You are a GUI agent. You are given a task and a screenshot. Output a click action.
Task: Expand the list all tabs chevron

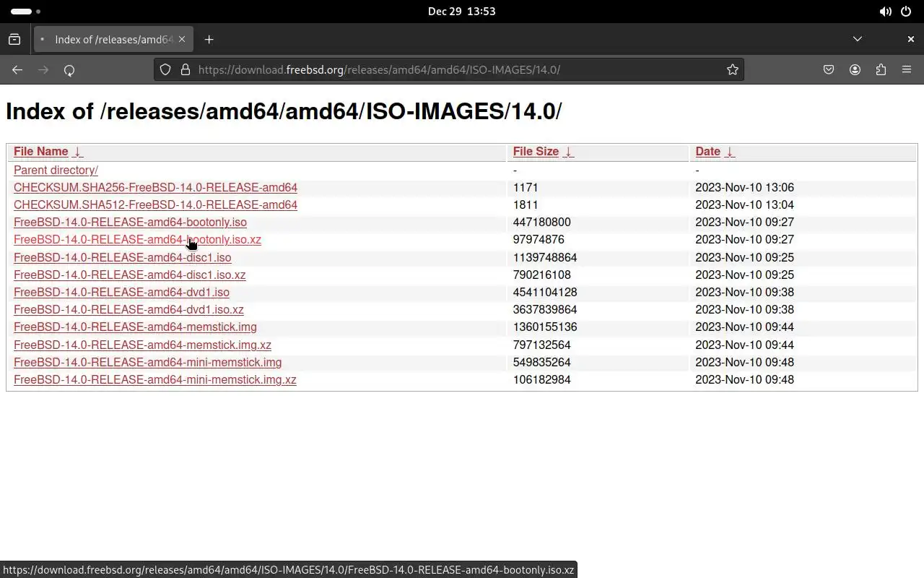(858, 39)
